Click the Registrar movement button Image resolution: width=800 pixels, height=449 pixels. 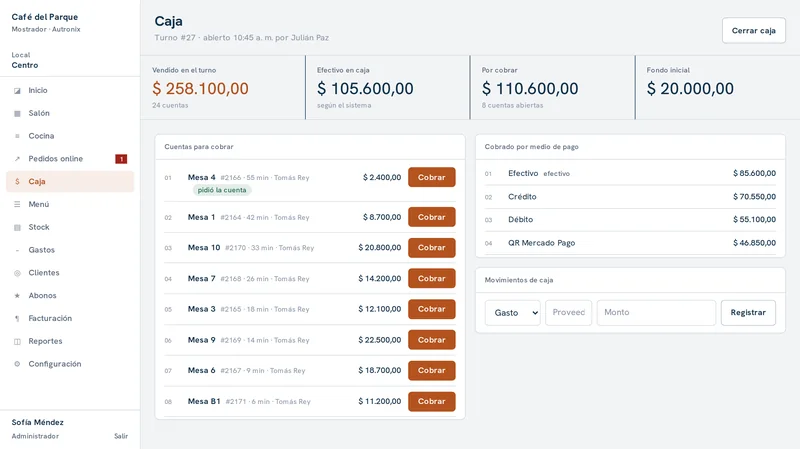click(748, 313)
